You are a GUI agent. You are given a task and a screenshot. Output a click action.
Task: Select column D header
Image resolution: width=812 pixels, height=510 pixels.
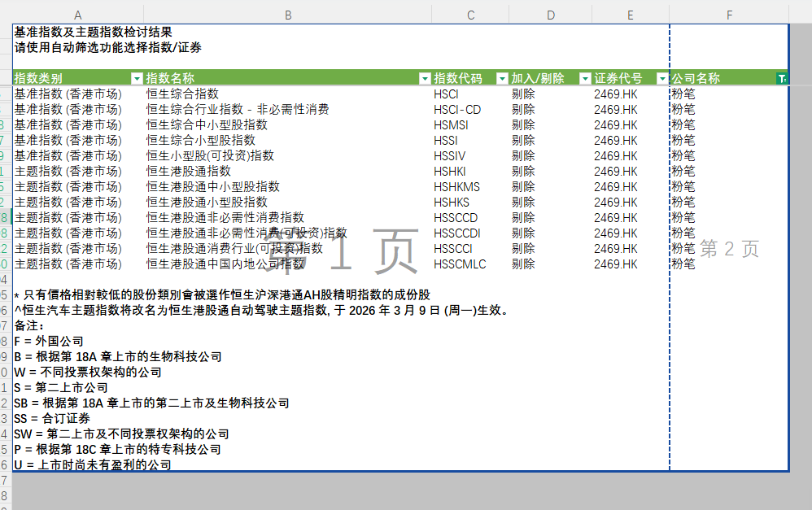pyautogui.click(x=551, y=15)
